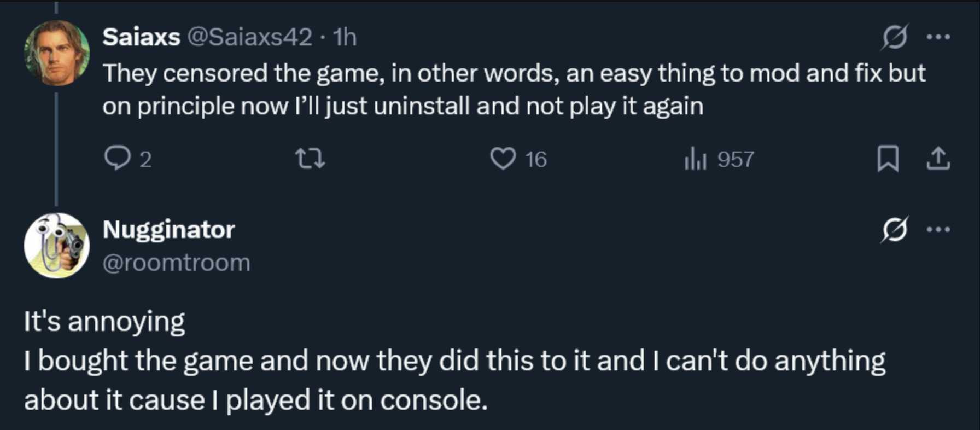Viewport: 980px width, 430px height.
Task: Open more options menu on Nugginator tweet
Action: click(938, 230)
